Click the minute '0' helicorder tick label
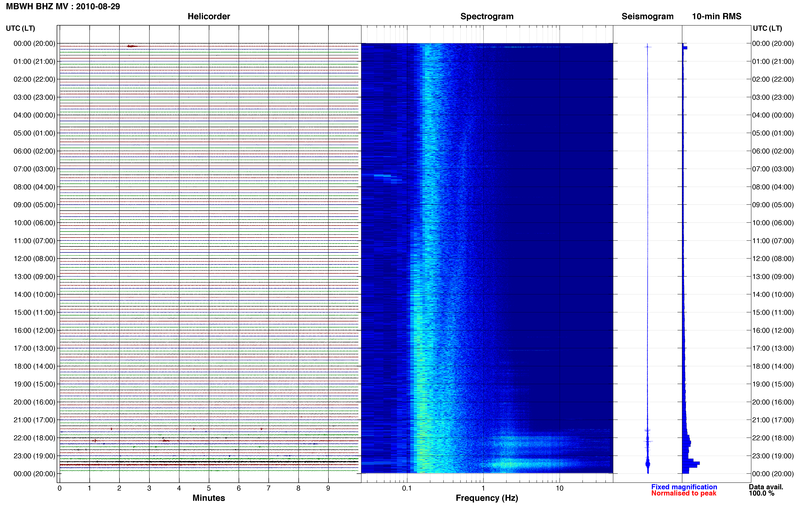Screen dimensions: 812x508 pyautogui.click(x=59, y=488)
